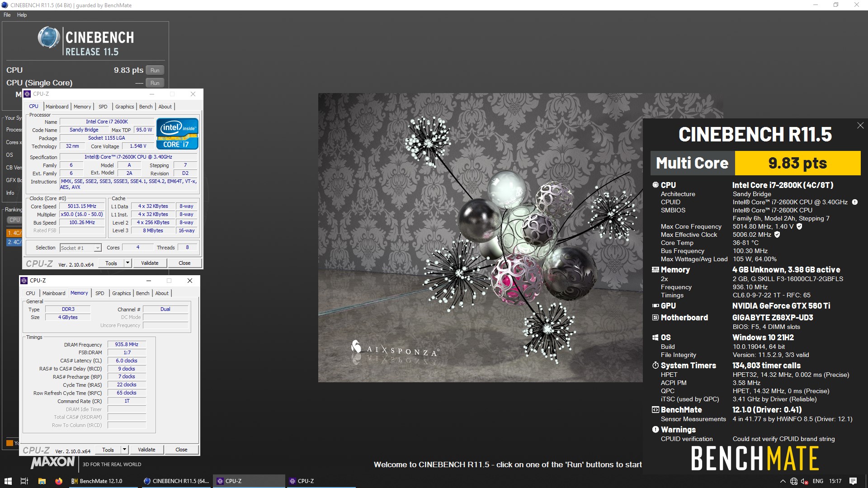Viewport: 868px width, 488px height.
Task: Switch to second CPU-Z taskbar item
Action: (x=321, y=481)
